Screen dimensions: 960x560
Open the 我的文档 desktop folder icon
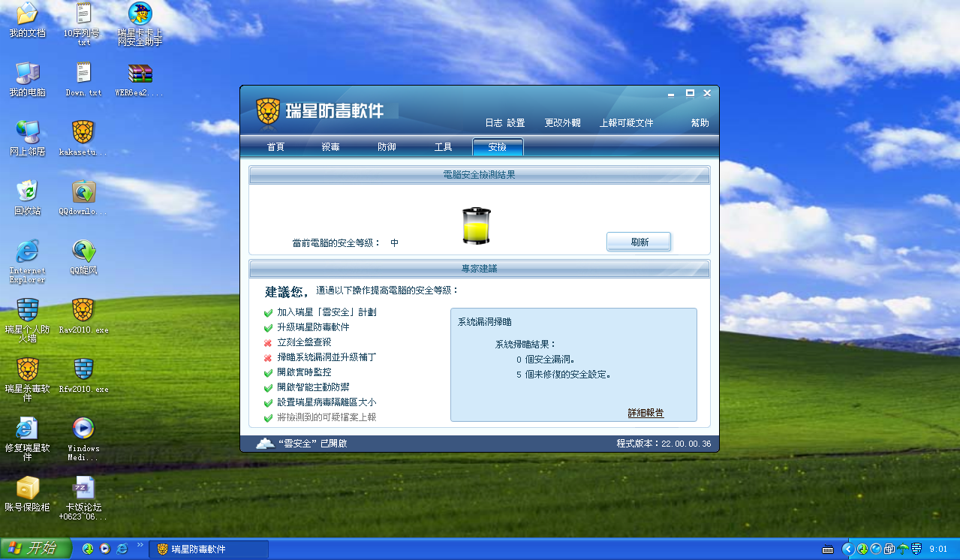point(27,20)
